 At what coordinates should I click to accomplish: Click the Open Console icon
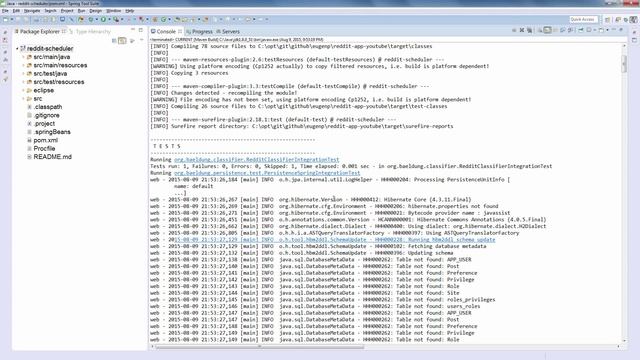[601, 30]
